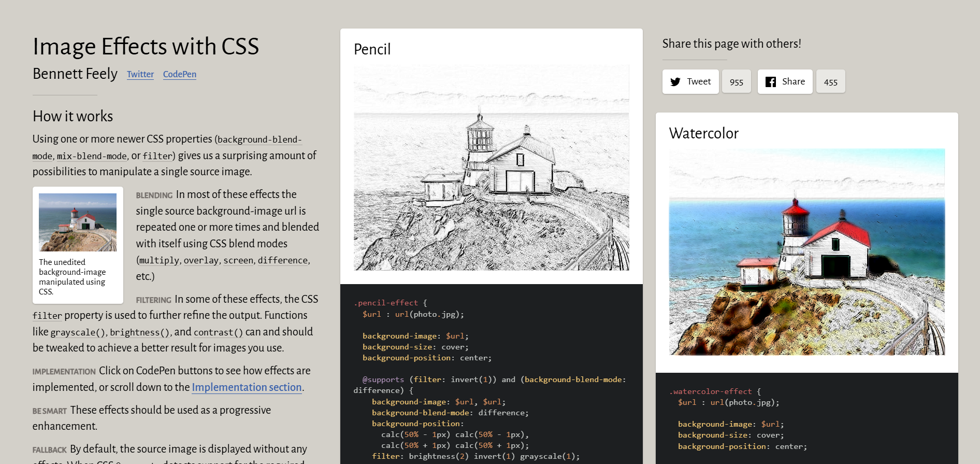Click the multiply blend mode term
Screen dimensions: 980x464
(x=159, y=260)
